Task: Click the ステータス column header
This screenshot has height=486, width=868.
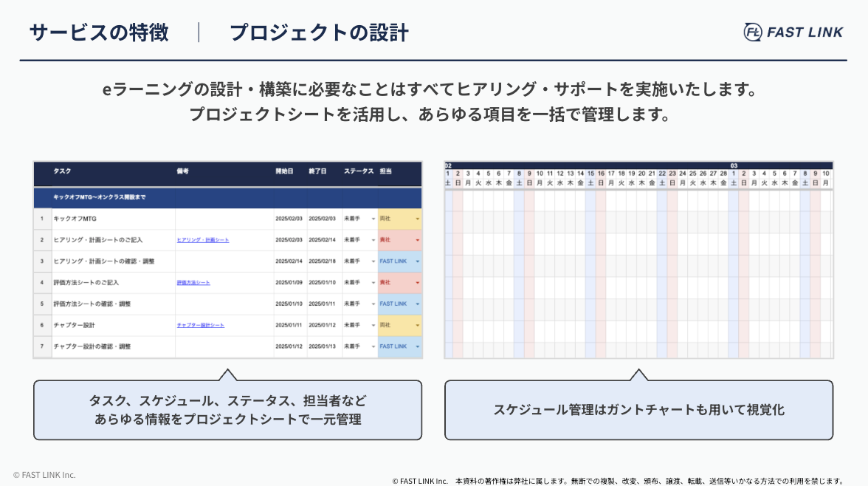Action: click(x=359, y=171)
